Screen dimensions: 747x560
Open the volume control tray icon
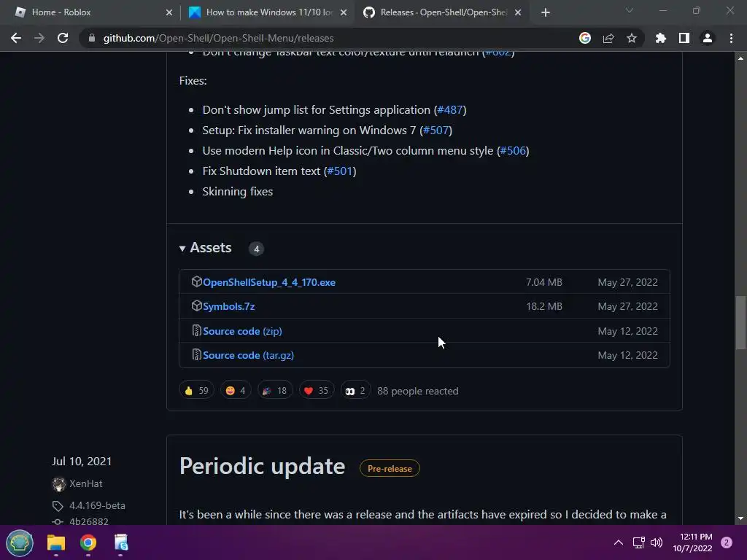pos(657,542)
